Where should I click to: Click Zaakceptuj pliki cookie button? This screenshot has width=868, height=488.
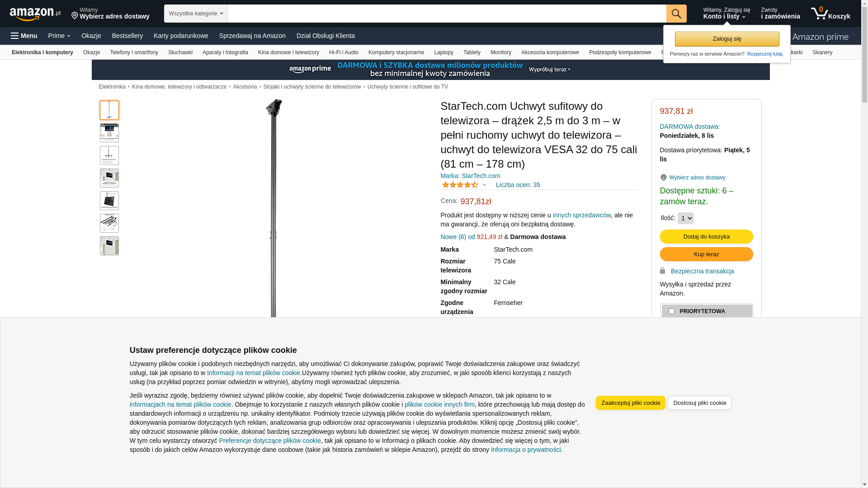point(630,403)
